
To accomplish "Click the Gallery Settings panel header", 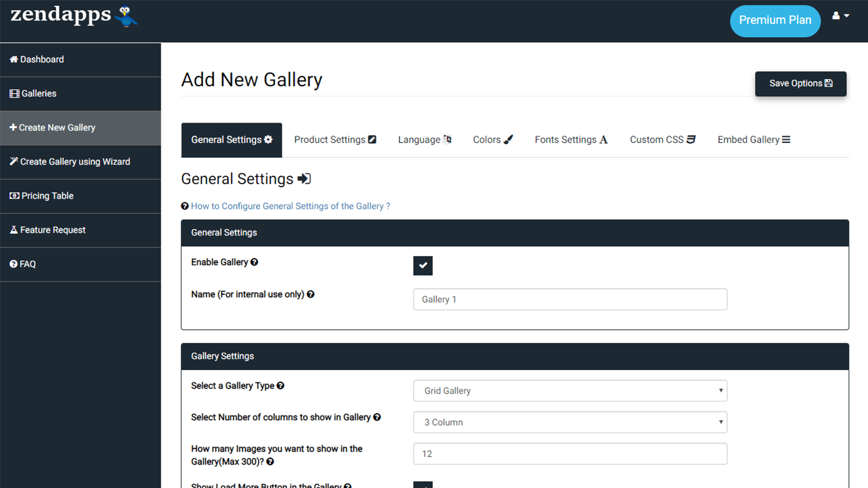I will pyautogui.click(x=515, y=356).
